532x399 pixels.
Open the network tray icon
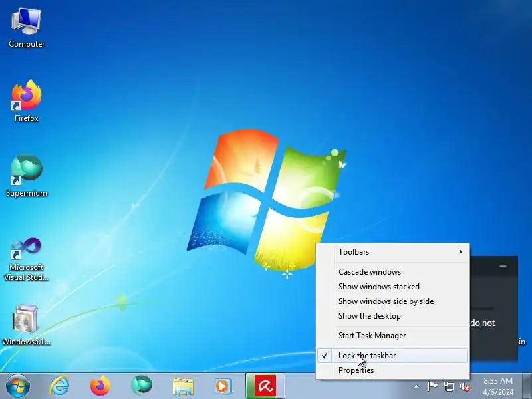point(449,386)
